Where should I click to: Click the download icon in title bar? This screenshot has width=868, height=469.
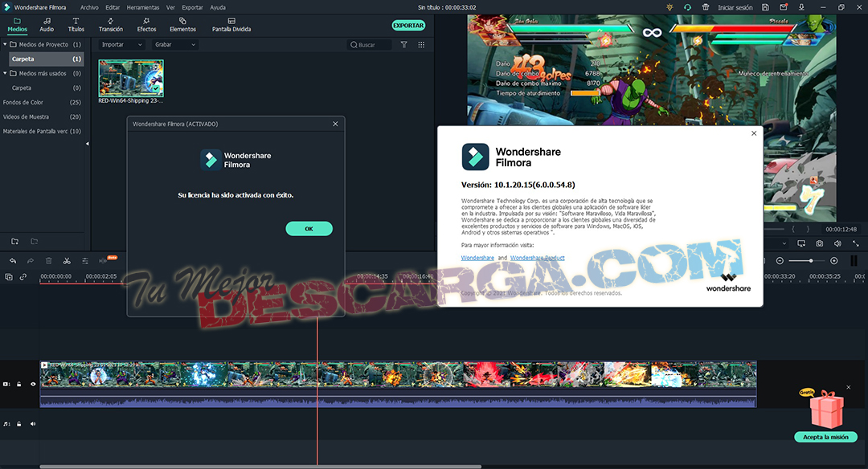(x=801, y=7)
